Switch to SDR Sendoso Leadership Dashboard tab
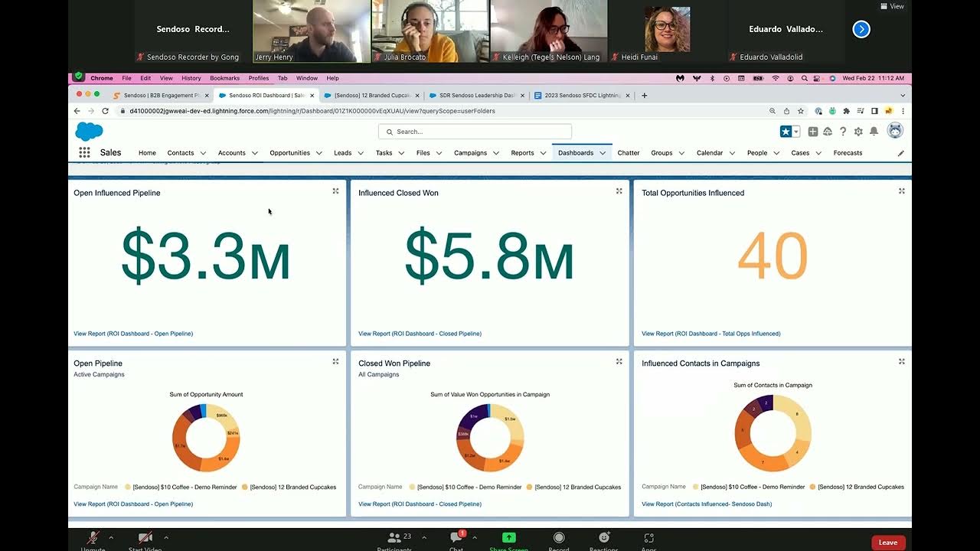Image resolution: width=980 pixels, height=551 pixels. [x=475, y=96]
